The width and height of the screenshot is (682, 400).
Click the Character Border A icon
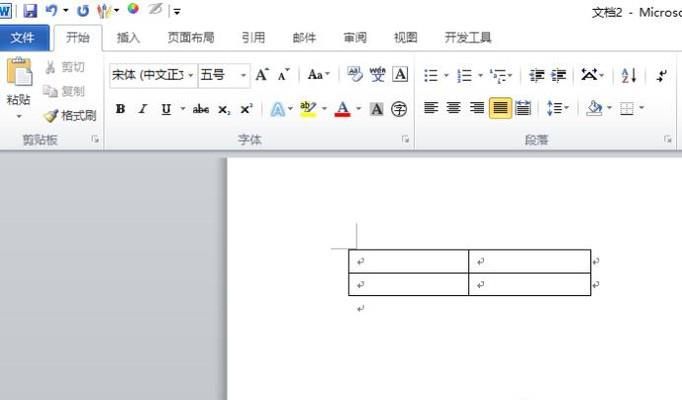pyautogui.click(x=400, y=74)
